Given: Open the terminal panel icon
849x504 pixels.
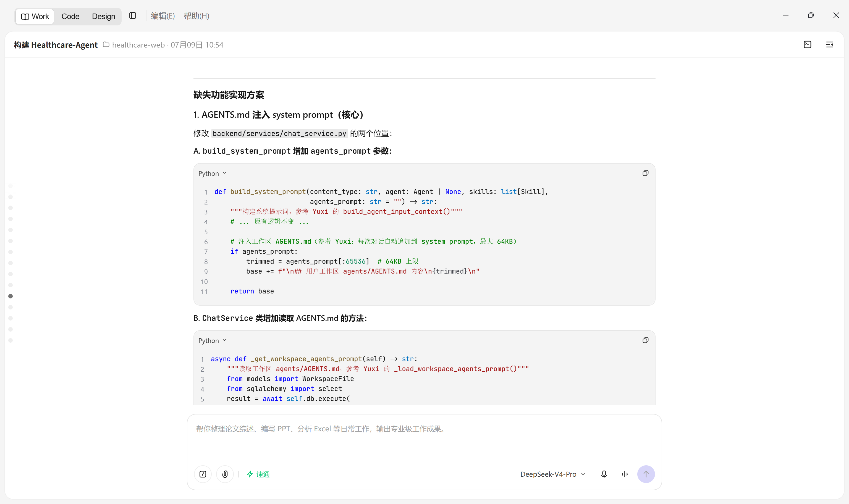Looking at the screenshot, I should 808,44.
